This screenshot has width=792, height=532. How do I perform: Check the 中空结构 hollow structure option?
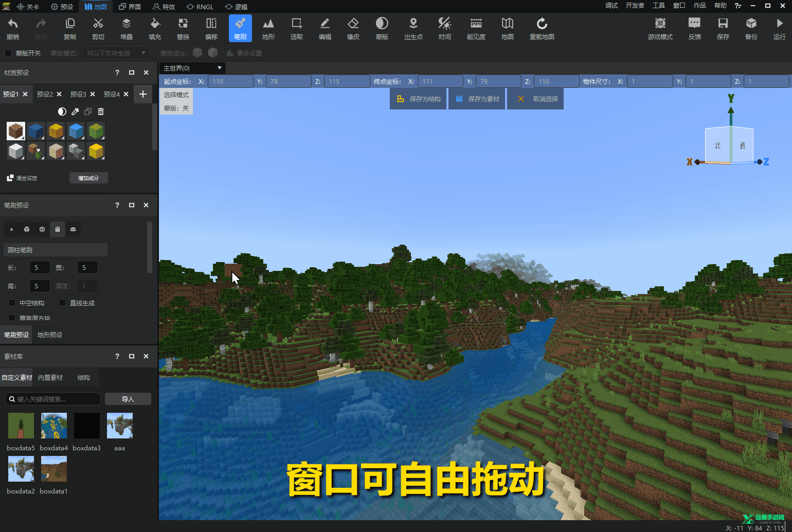(x=12, y=303)
